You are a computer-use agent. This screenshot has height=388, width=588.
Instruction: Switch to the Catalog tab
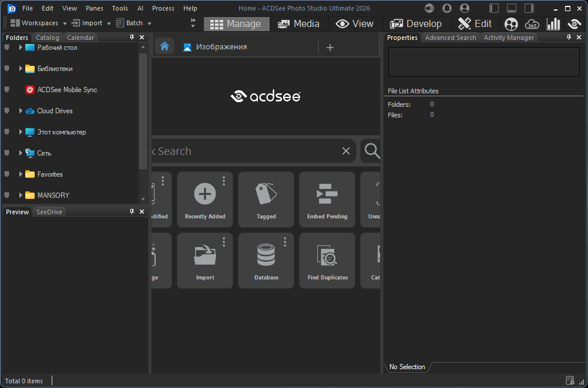click(x=48, y=38)
